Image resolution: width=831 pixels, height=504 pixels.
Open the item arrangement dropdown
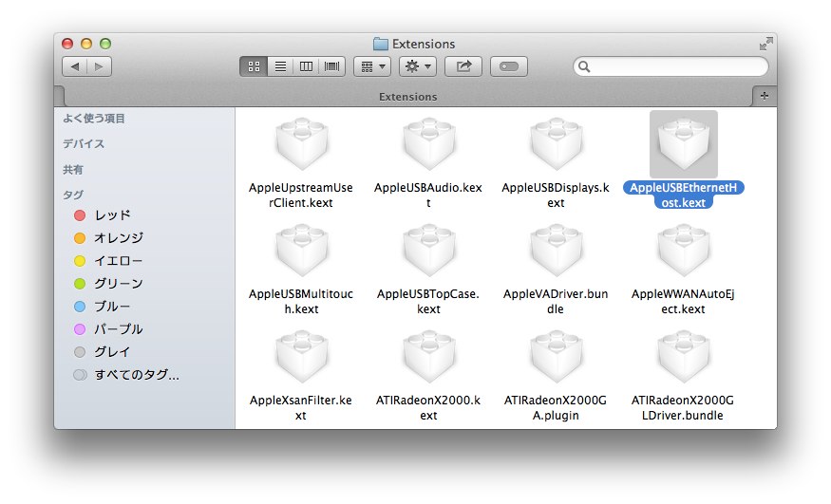pyautogui.click(x=372, y=66)
